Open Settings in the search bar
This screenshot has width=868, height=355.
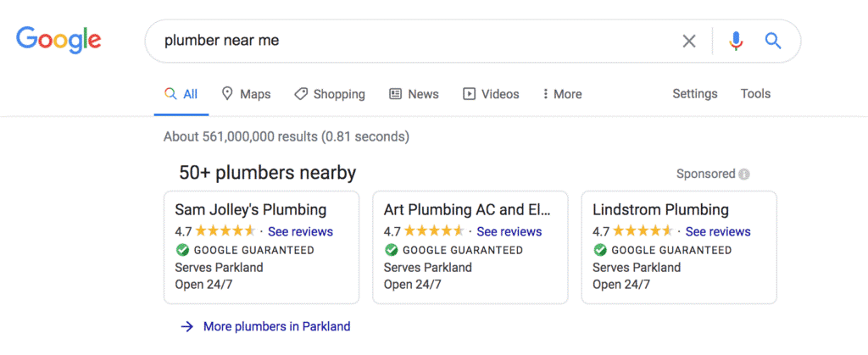695,94
